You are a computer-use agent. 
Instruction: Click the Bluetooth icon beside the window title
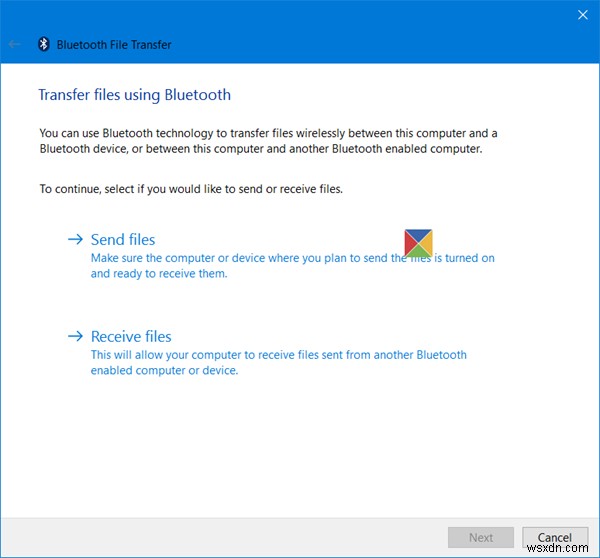tap(44, 44)
